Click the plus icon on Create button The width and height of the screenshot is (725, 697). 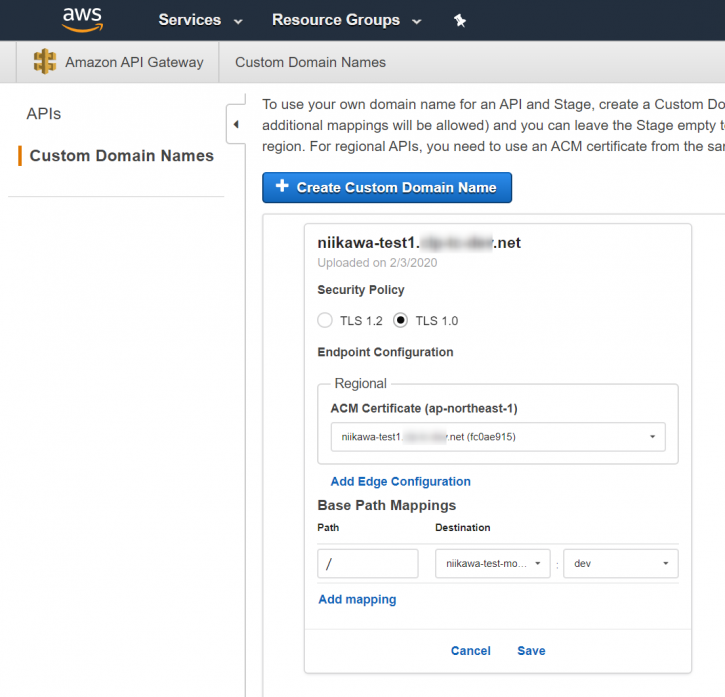coord(282,186)
